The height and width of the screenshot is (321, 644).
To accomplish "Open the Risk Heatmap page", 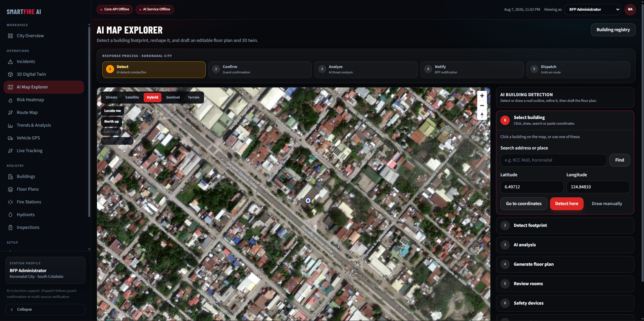I will click(x=44, y=100).
